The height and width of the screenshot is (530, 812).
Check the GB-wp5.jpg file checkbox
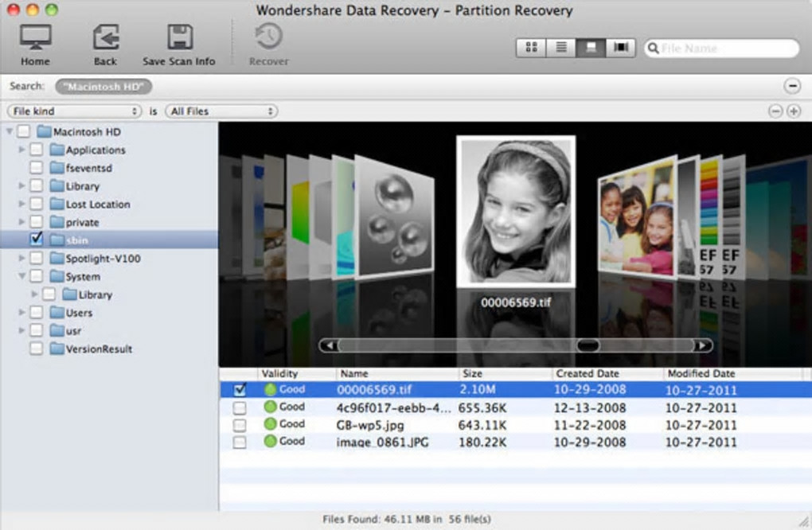pyautogui.click(x=240, y=426)
